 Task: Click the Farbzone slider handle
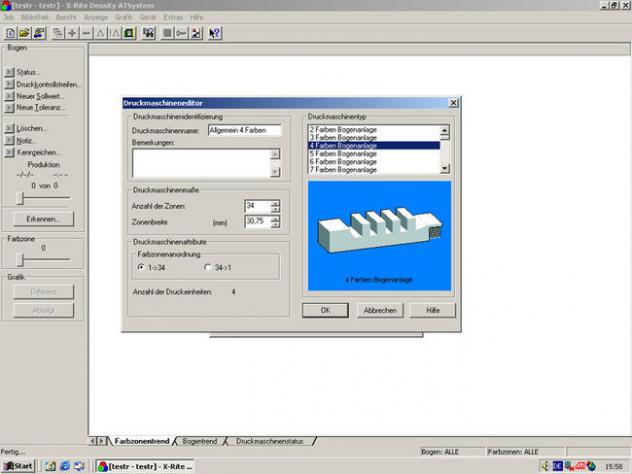[x=18, y=259]
